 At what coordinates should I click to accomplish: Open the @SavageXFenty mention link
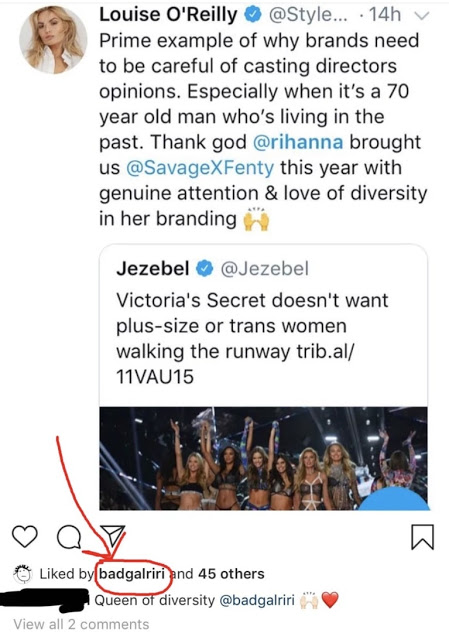pos(200,168)
